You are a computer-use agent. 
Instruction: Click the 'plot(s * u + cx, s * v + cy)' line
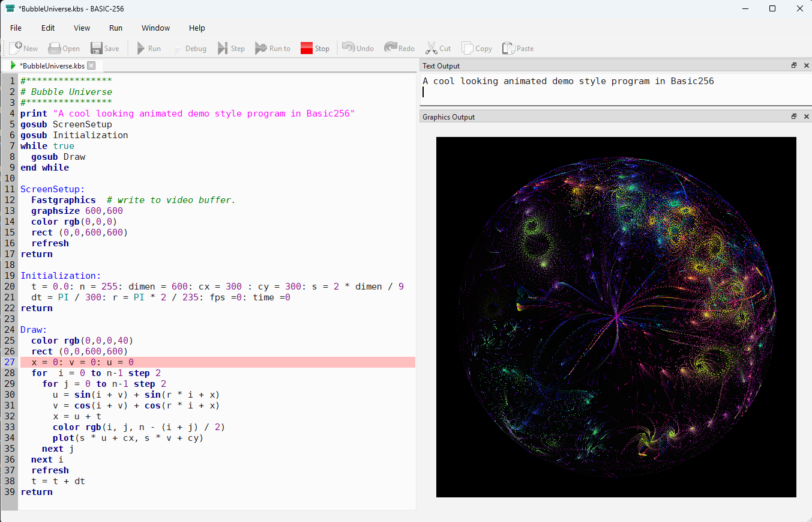pyautogui.click(x=128, y=438)
